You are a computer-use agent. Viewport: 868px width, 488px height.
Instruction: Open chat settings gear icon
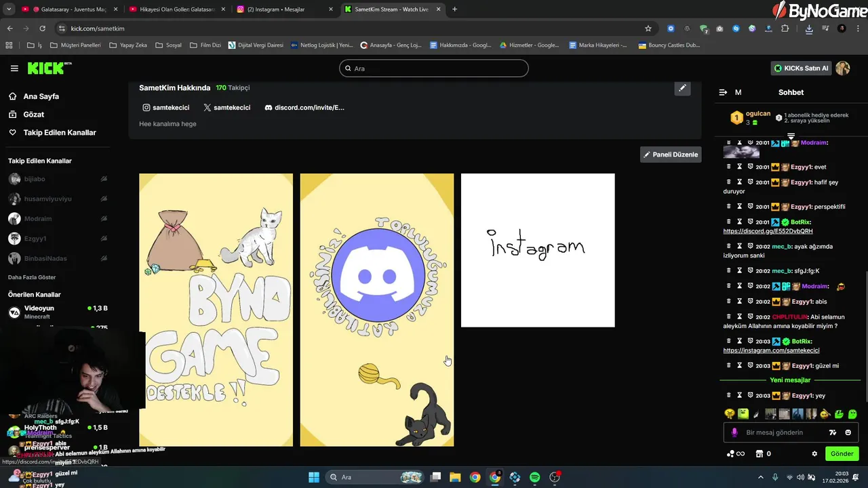(x=814, y=453)
